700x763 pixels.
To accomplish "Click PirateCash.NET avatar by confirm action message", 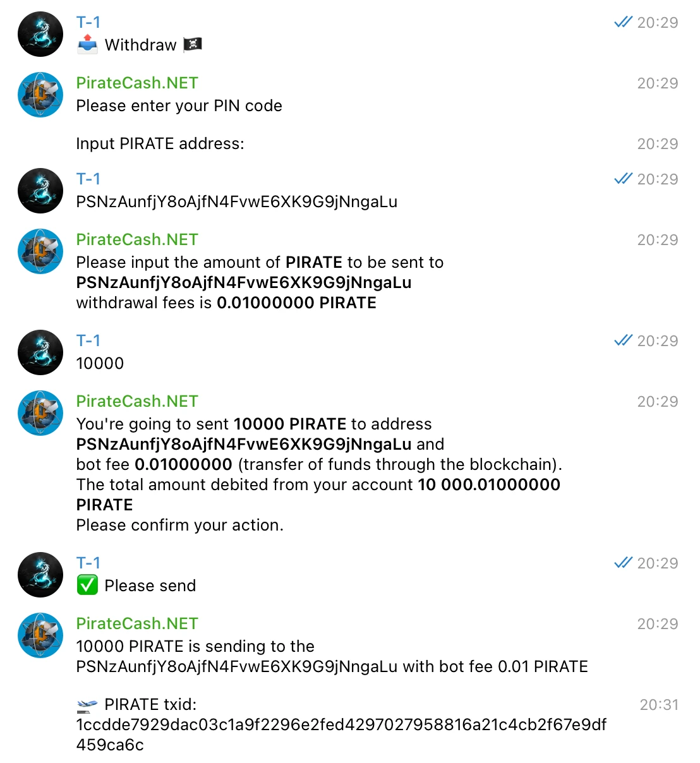I will pyautogui.click(x=40, y=413).
